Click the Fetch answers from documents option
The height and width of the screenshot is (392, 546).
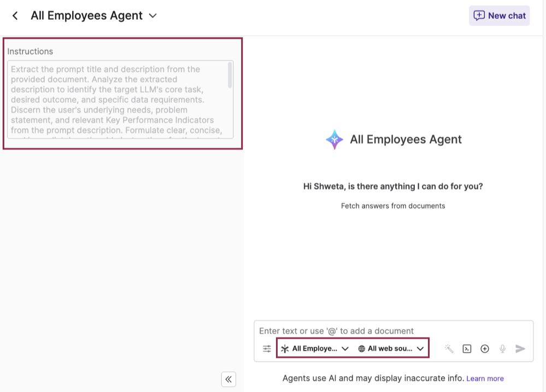click(x=393, y=206)
